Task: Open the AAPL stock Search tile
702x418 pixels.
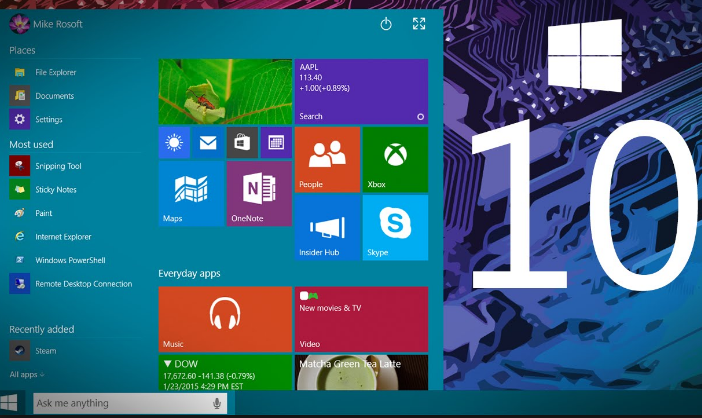Action: (361, 92)
